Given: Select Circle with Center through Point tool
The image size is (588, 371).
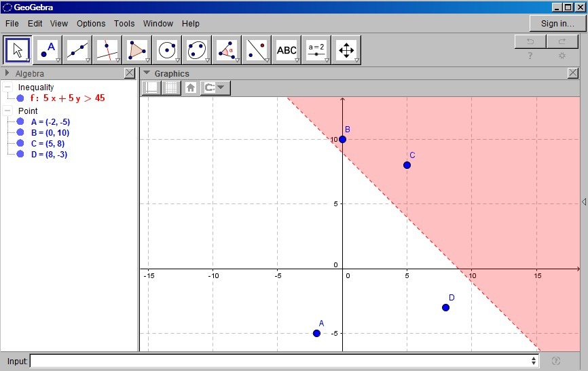Looking at the screenshot, I should coord(167,50).
